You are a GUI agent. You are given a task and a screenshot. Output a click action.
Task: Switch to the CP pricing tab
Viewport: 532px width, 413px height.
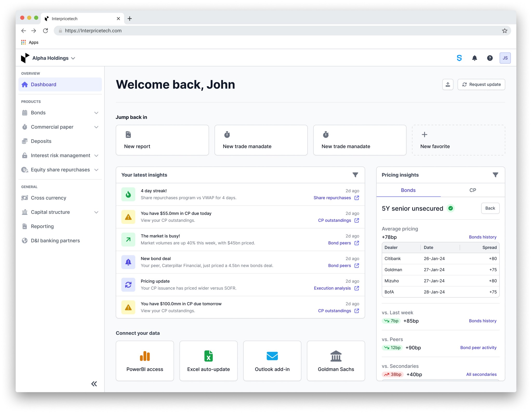(x=473, y=190)
